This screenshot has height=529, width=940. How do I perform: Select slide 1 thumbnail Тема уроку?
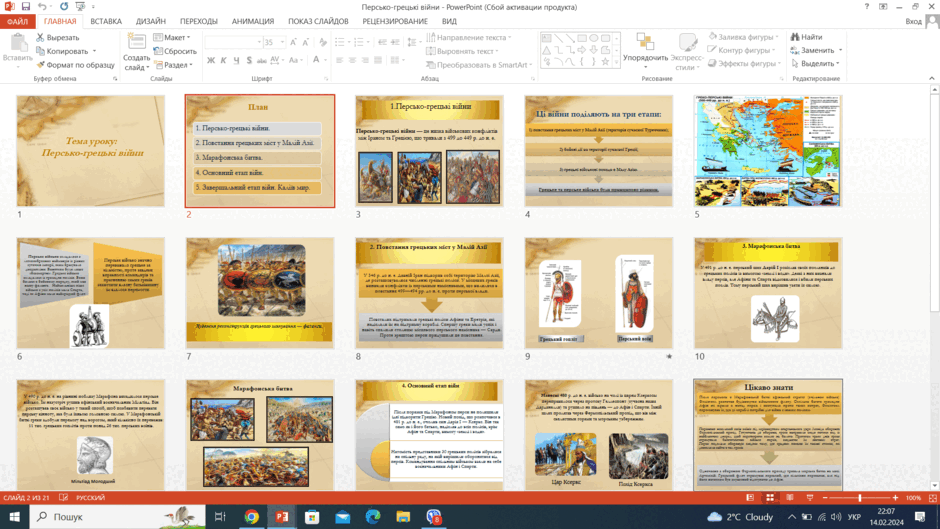click(91, 151)
